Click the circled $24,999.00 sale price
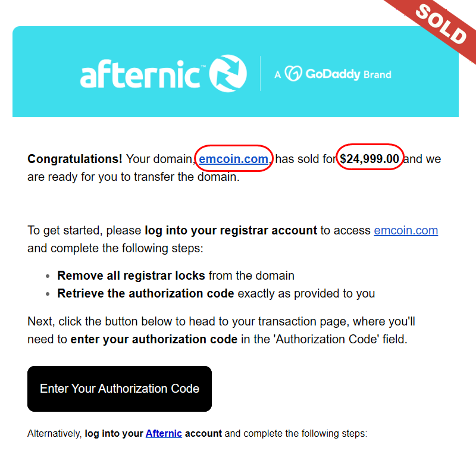476x476 pixels. coord(369,159)
